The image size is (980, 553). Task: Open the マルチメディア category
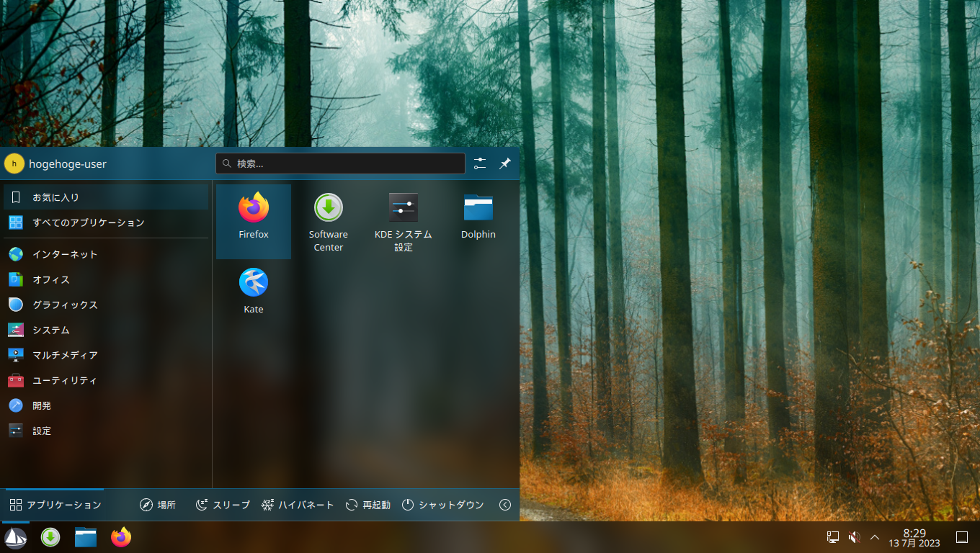(106, 355)
